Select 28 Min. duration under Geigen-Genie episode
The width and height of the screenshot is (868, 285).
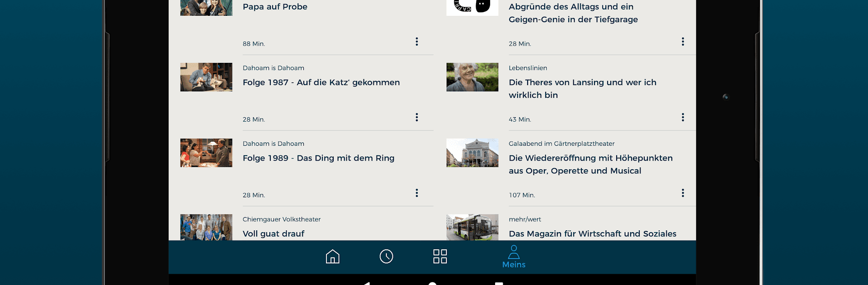(x=520, y=44)
